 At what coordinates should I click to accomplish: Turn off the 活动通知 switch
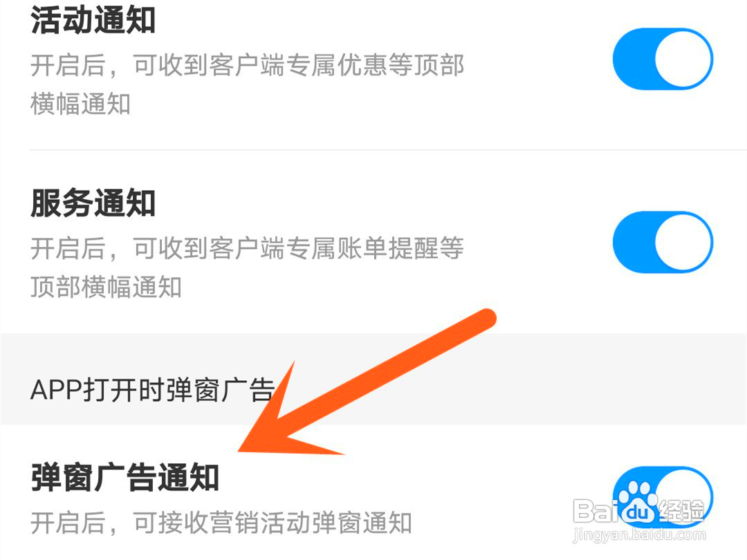663,59
